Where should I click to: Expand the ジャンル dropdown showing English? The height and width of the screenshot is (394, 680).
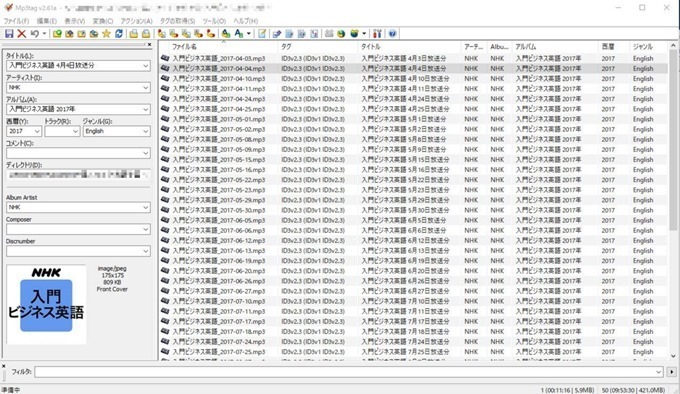coord(146,131)
